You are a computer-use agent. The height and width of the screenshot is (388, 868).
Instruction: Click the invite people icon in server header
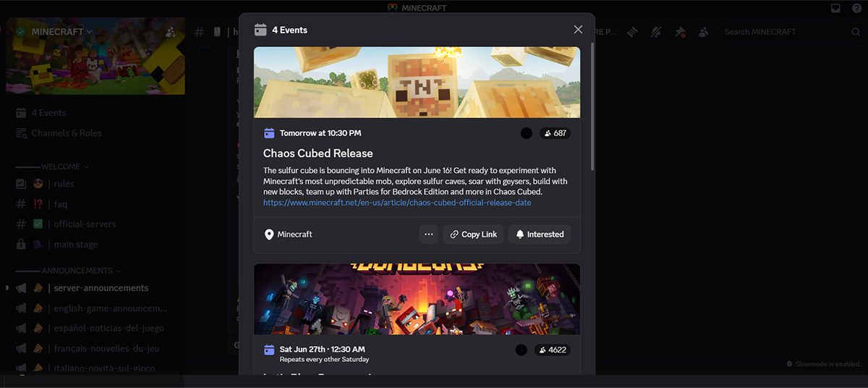click(171, 32)
